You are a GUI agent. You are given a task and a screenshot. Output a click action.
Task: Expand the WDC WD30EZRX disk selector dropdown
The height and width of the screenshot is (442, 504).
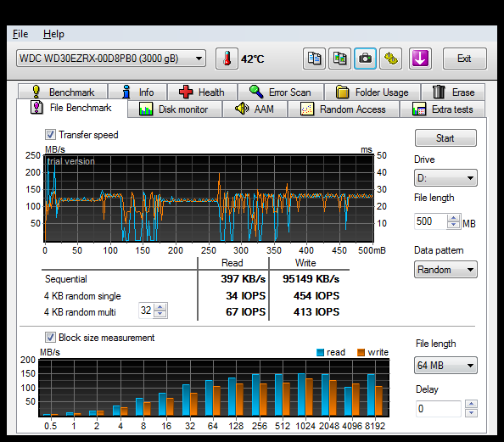coord(111,59)
